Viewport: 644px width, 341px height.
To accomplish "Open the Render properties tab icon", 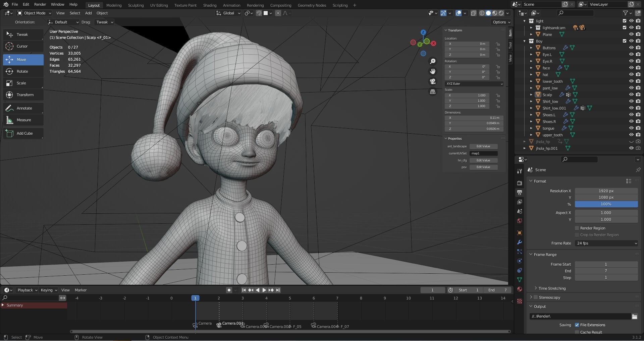I will click(x=520, y=183).
